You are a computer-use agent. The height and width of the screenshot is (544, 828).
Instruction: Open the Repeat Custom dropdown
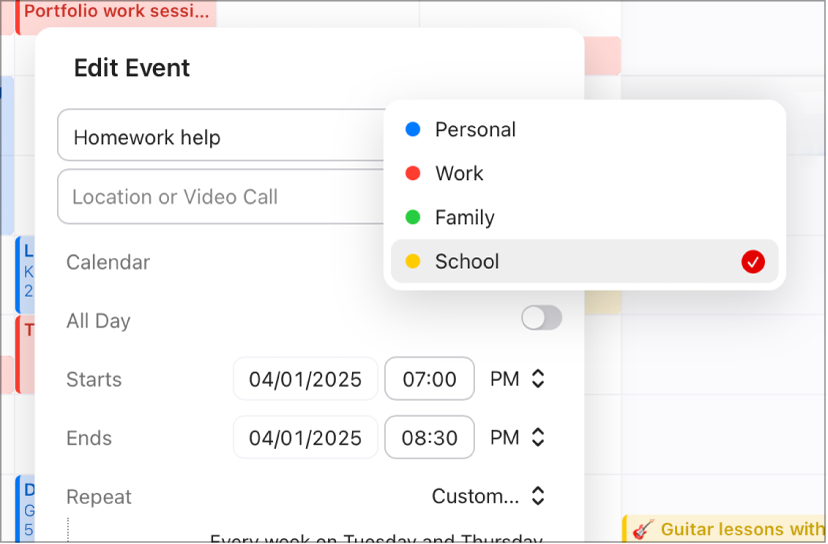tap(489, 497)
